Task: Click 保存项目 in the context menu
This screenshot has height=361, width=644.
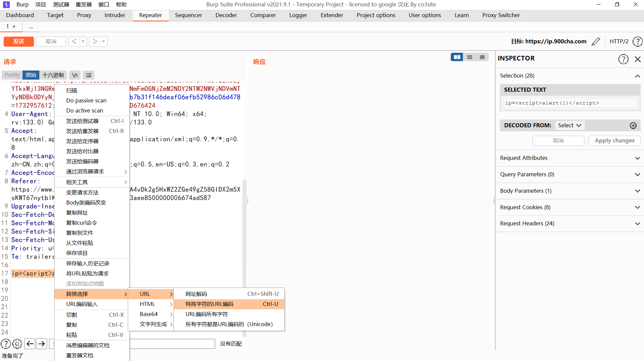Action: 92,253
